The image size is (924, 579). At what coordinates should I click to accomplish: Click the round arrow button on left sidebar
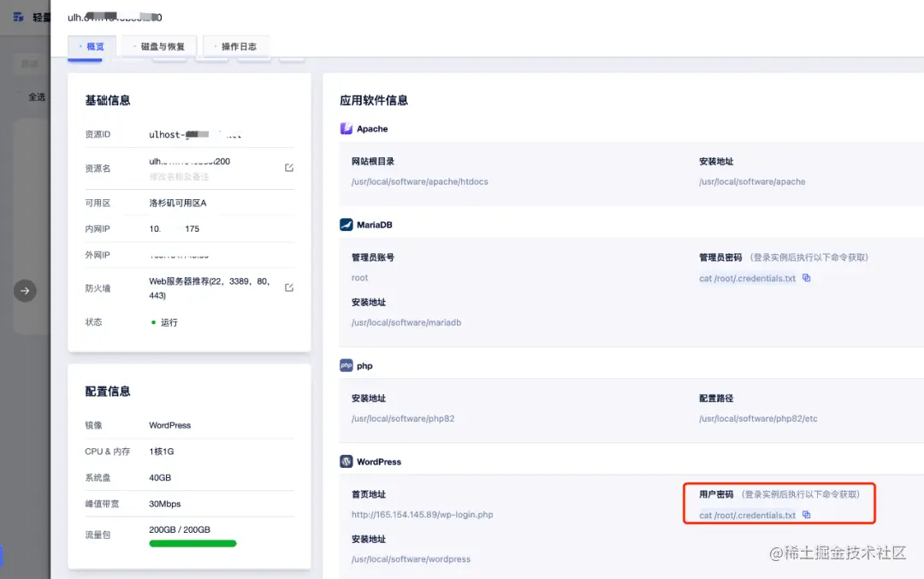25,291
